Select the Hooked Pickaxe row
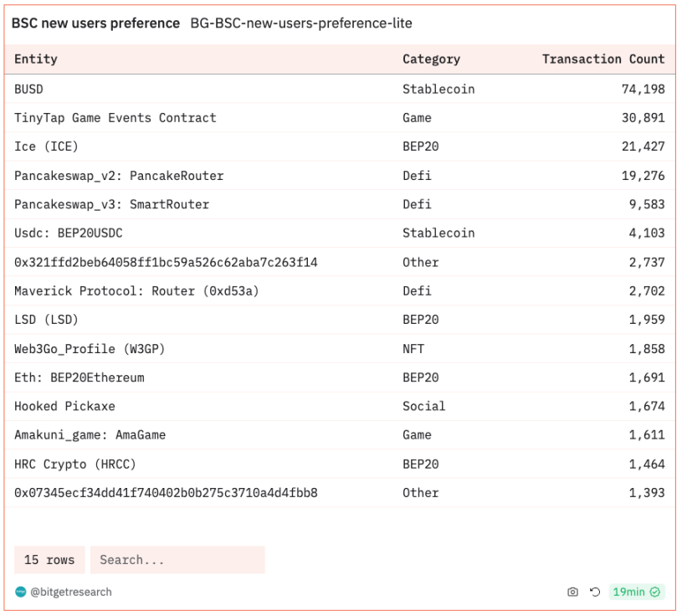 click(64, 406)
